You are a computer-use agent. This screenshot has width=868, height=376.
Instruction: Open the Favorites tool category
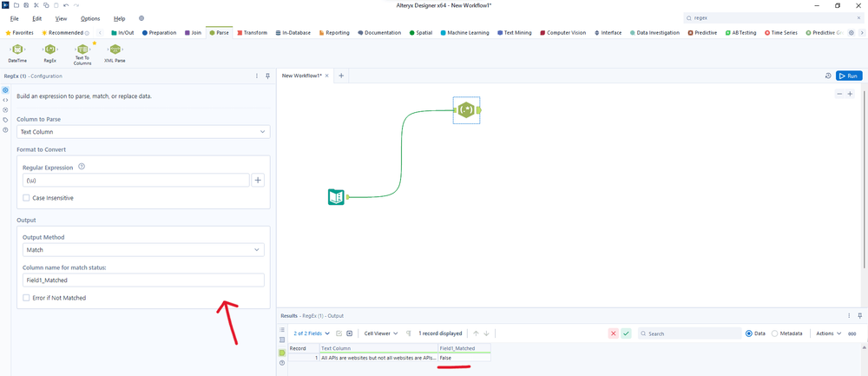click(19, 33)
